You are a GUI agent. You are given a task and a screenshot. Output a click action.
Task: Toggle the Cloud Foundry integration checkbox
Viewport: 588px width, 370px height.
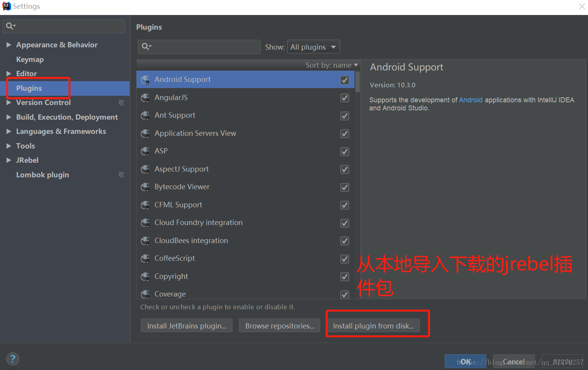coord(345,223)
